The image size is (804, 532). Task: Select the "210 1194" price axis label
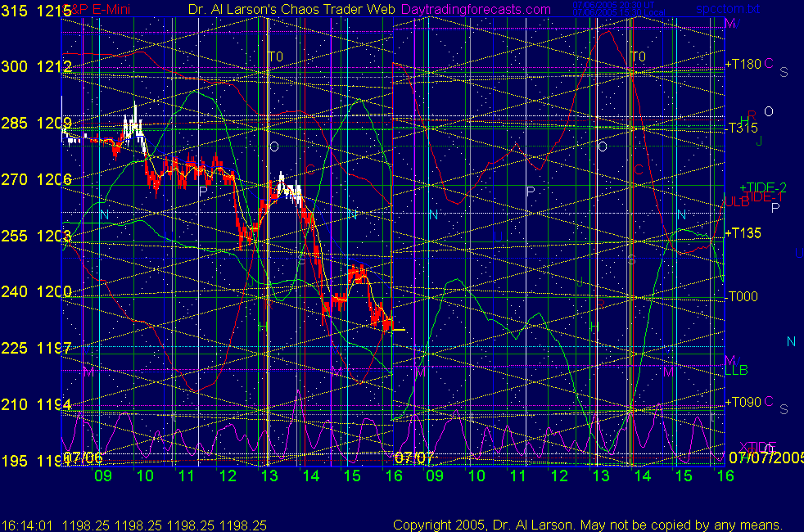pyautogui.click(x=36, y=404)
